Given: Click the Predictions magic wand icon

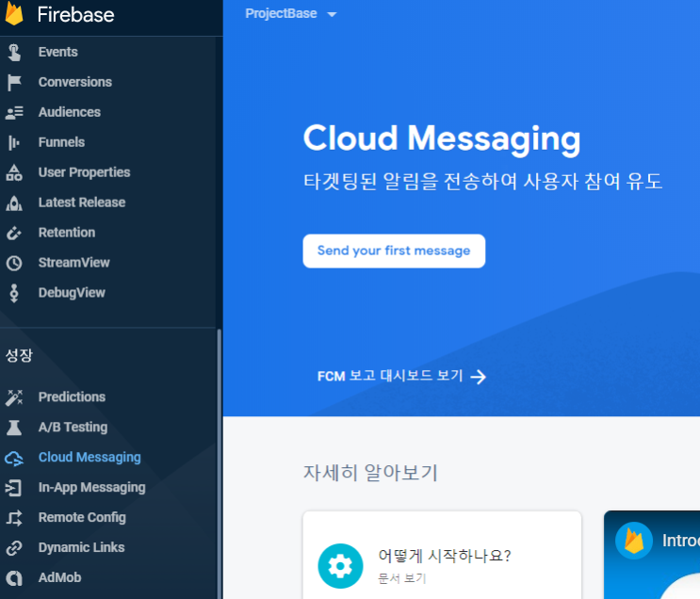Looking at the screenshot, I should 14,397.
